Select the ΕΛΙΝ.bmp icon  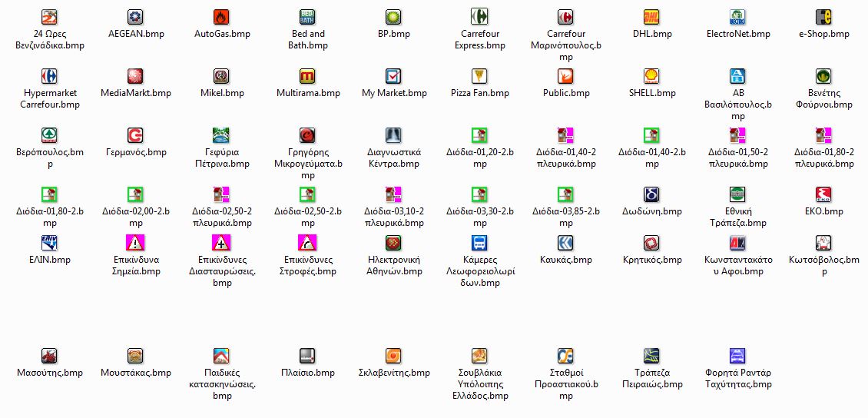click(50, 243)
